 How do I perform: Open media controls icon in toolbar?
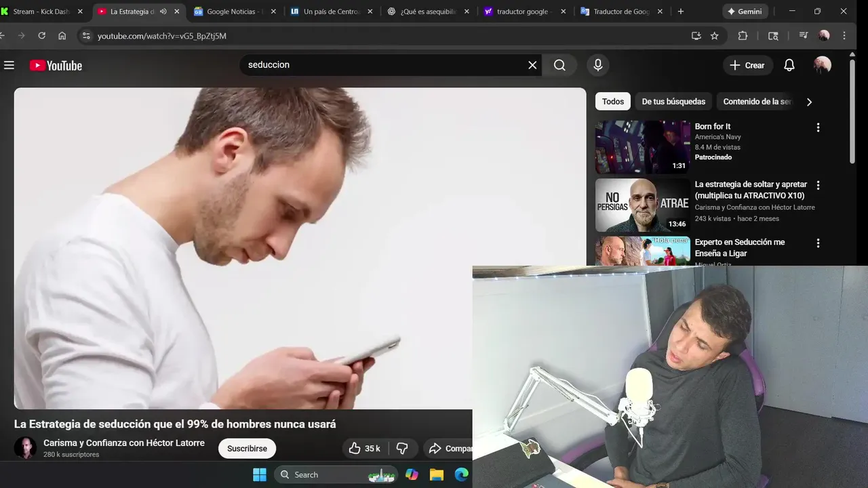(803, 36)
